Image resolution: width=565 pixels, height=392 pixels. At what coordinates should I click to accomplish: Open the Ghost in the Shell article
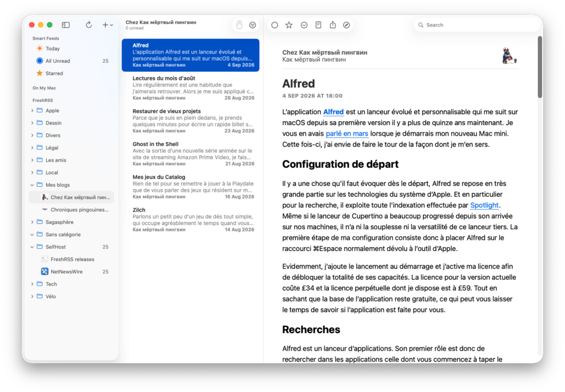point(190,154)
